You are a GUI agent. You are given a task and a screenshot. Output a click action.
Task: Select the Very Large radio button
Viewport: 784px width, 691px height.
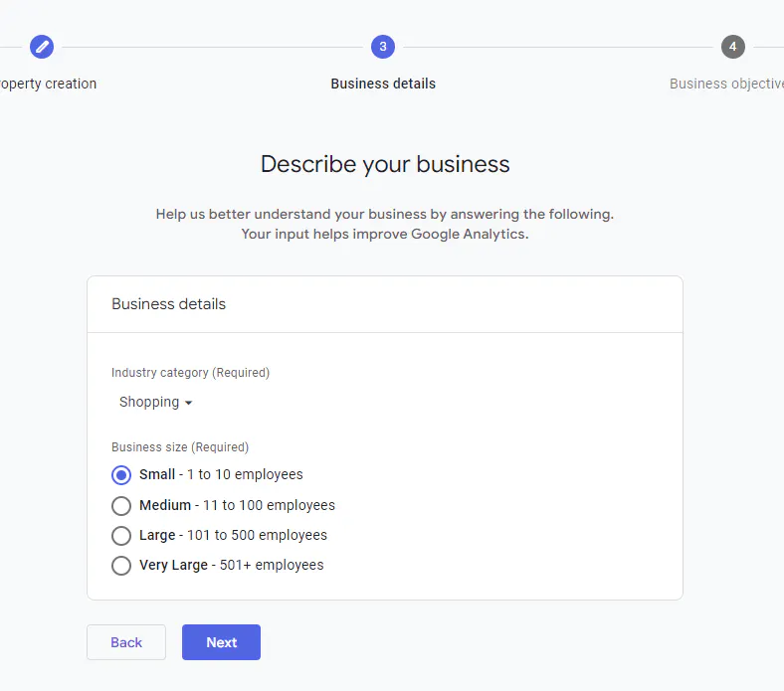pyautogui.click(x=121, y=566)
